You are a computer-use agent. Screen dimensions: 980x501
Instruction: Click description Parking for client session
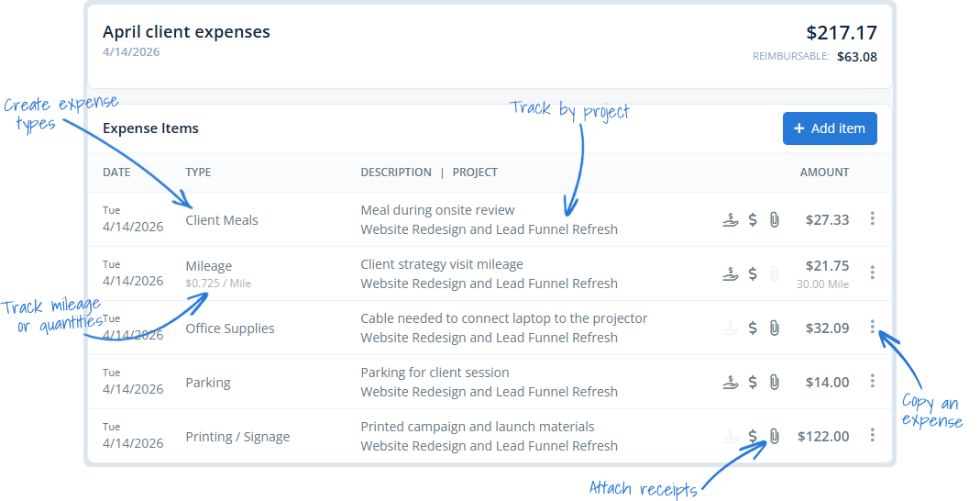435,373
